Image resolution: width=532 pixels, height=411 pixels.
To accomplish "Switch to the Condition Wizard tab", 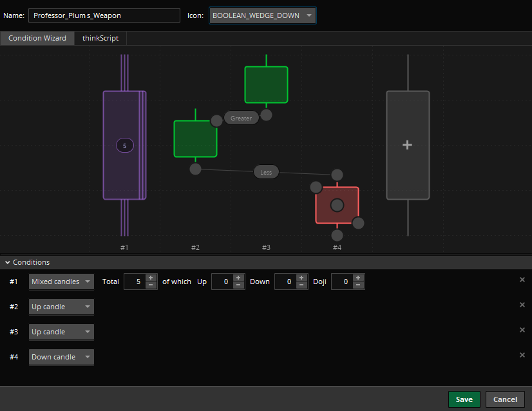I will tap(37, 38).
